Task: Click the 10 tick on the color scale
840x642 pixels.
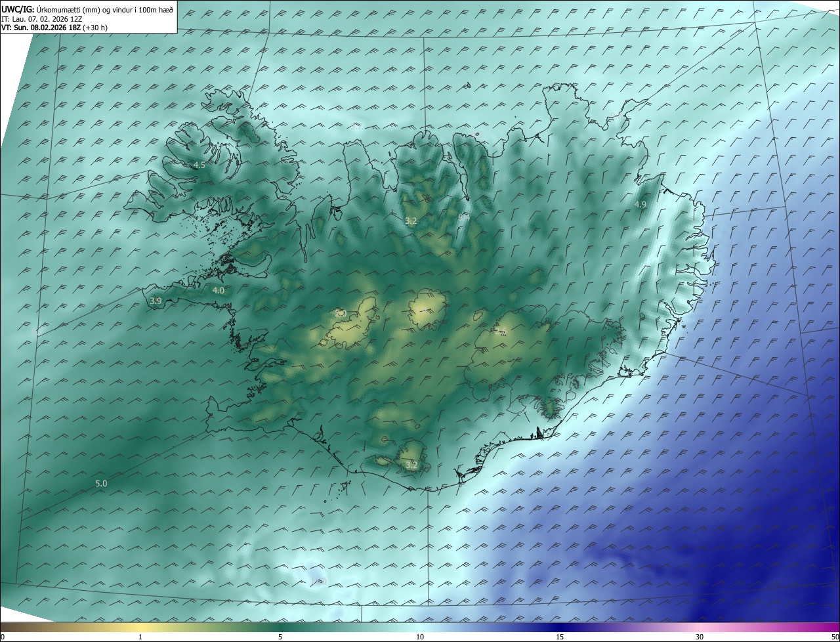Action: [x=420, y=637]
